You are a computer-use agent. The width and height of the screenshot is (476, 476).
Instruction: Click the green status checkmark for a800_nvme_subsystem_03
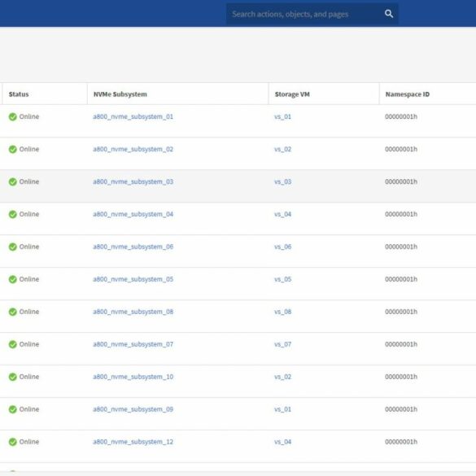point(13,181)
